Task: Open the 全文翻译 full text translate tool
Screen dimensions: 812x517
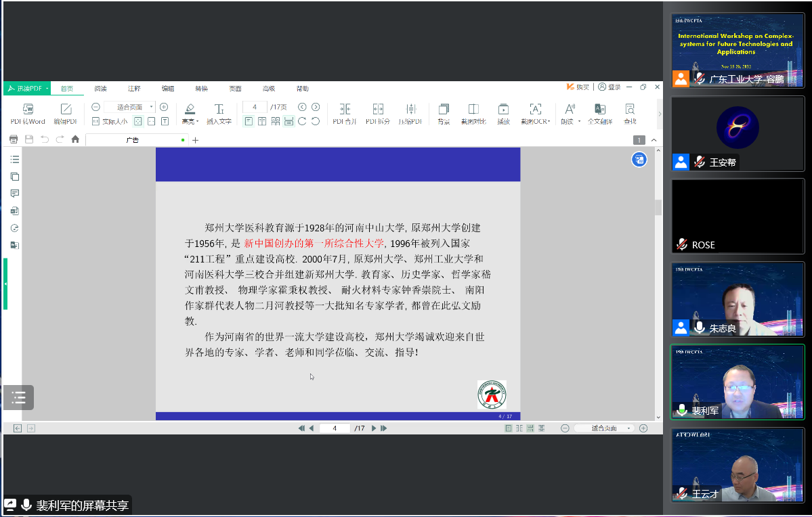Action: pyautogui.click(x=599, y=114)
